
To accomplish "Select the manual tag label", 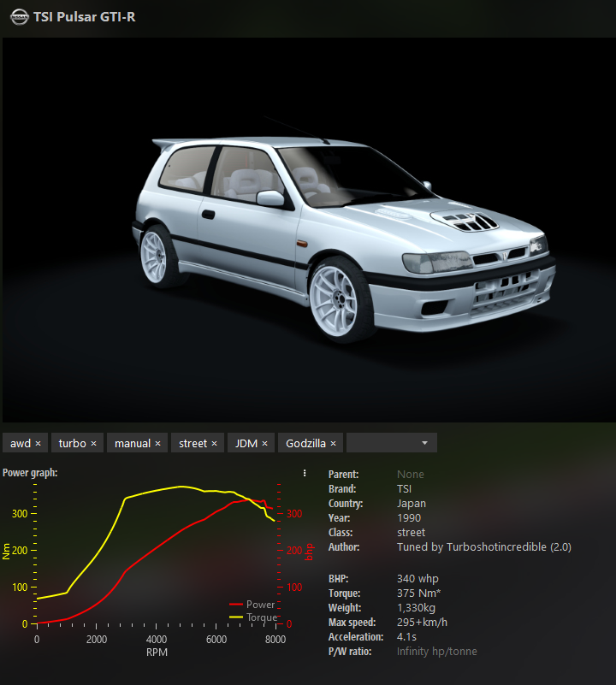I will pyautogui.click(x=133, y=444).
